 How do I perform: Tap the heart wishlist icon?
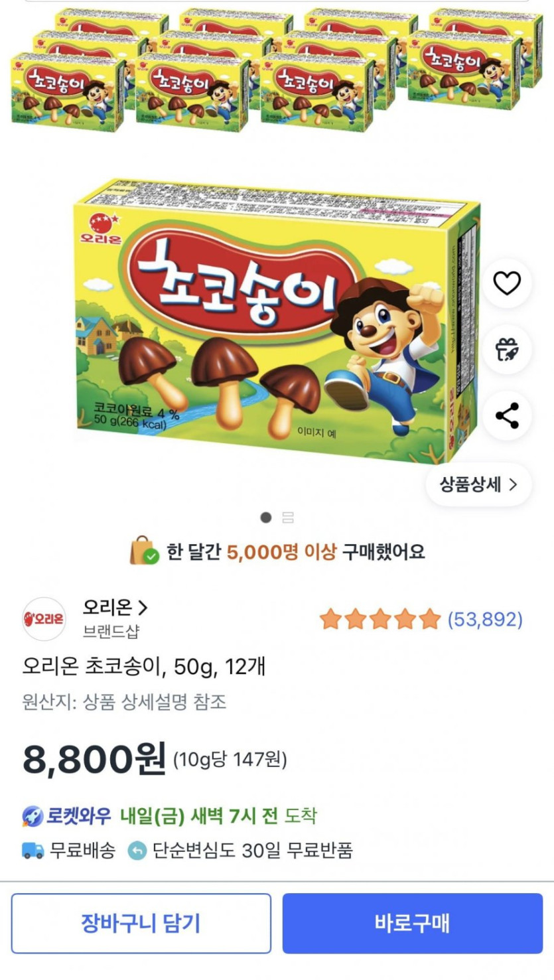point(507,283)
